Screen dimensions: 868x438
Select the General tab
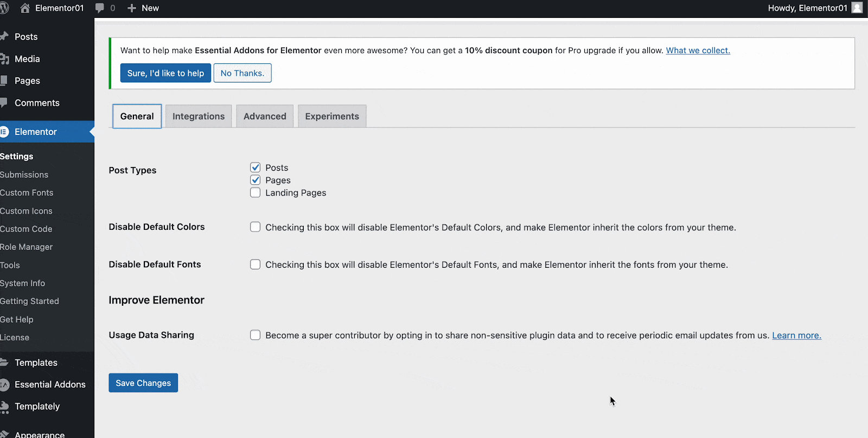click(x=137, y=116)
